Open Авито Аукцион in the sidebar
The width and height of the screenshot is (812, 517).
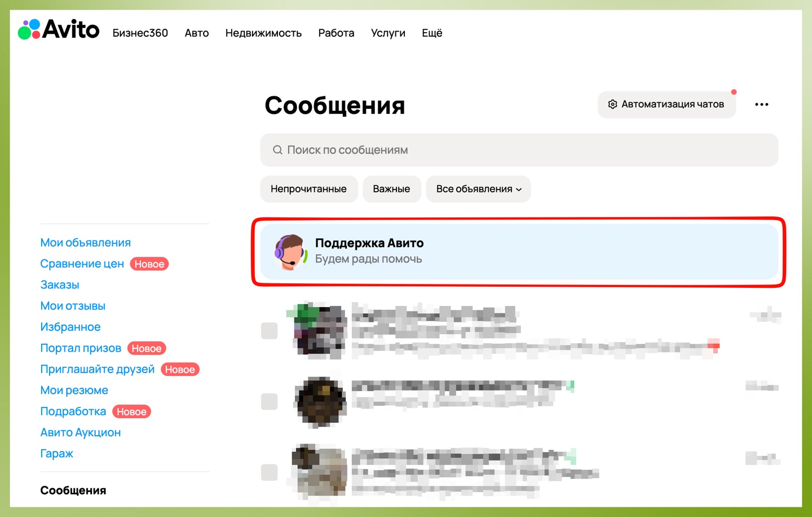tap(80, 432)
